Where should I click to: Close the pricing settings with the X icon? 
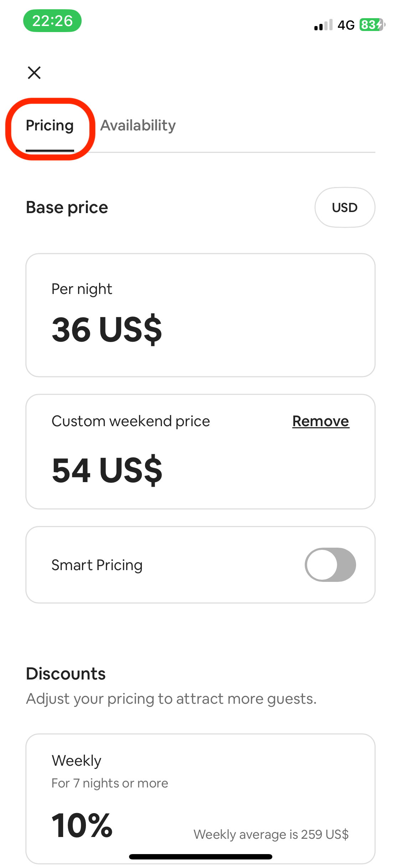point(34,73)
